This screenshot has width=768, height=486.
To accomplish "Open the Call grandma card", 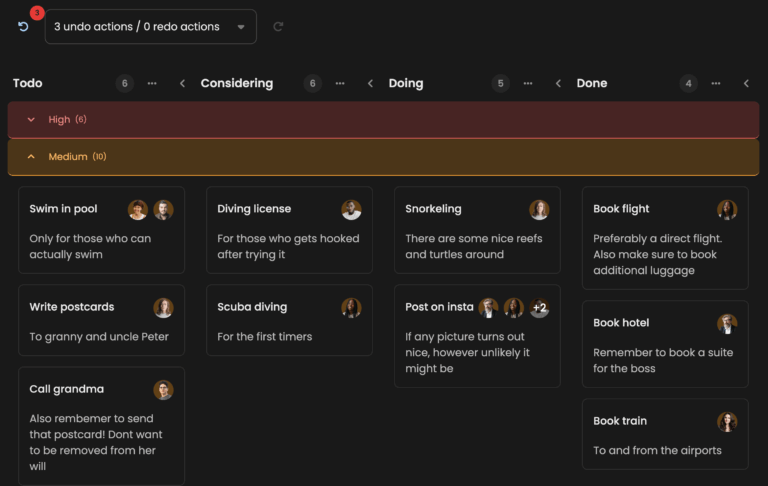I will [101, 426].
